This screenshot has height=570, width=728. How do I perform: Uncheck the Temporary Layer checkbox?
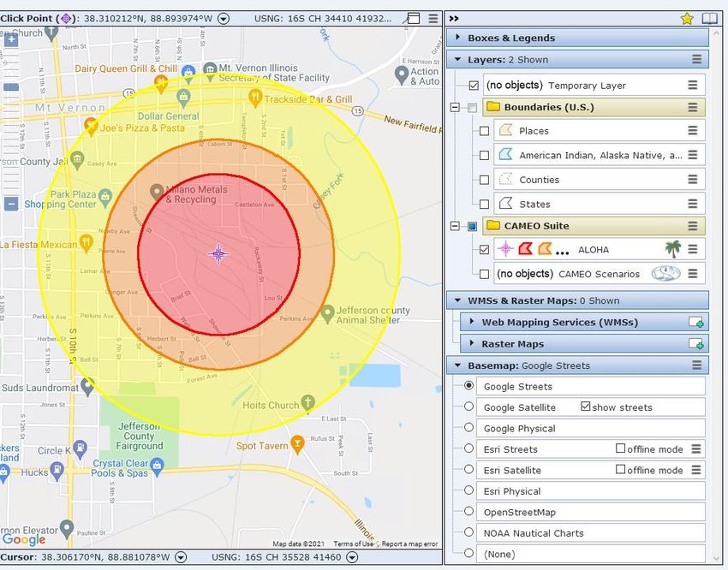(x=474, y=86)
